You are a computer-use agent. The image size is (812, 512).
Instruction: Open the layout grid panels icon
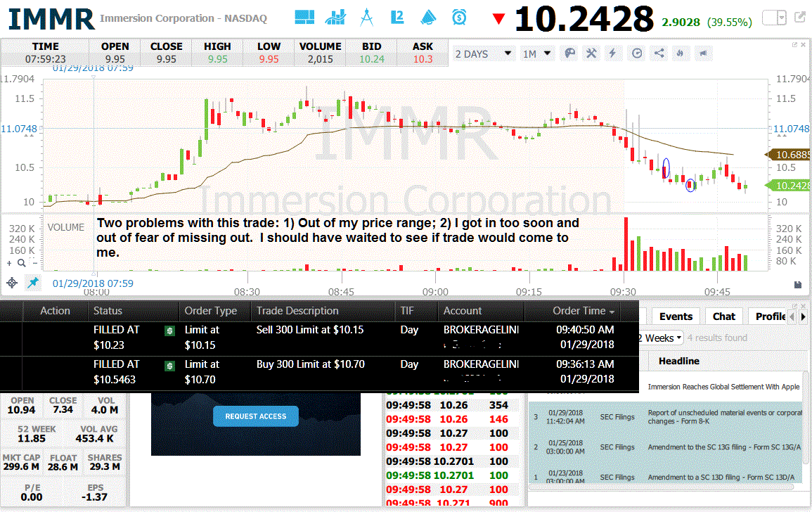tap(304, 17)
